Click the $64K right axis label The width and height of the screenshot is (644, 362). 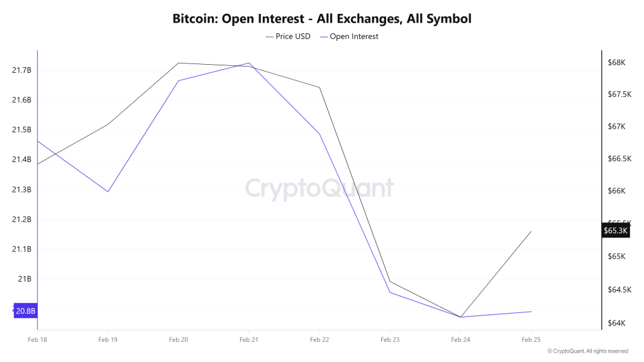616,324
